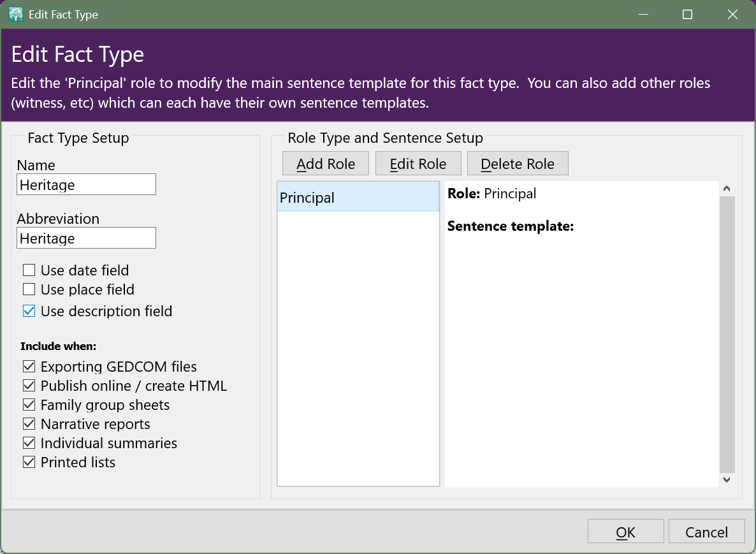Viewport: 756px width, 554px height.
Task: Click the RootsMagic app icon in title bar
Action: pyautogui.click(x=16, y=15)
